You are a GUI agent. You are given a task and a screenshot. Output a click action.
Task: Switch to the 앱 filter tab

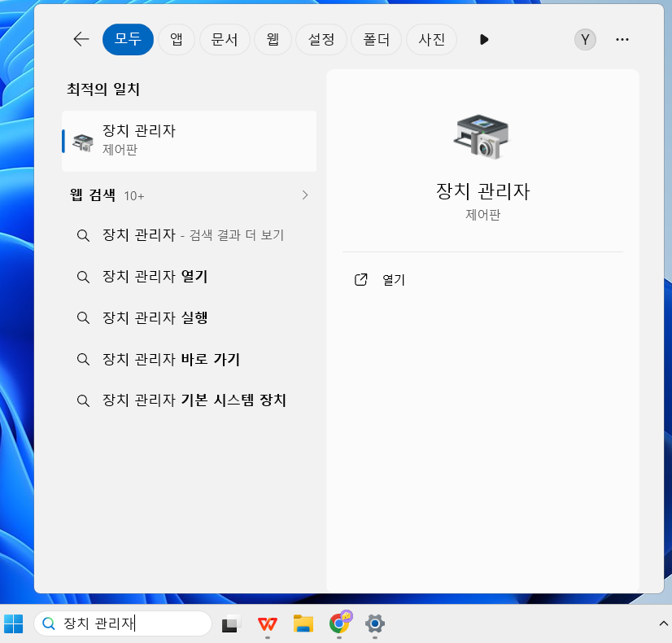(x=176, y=39)
